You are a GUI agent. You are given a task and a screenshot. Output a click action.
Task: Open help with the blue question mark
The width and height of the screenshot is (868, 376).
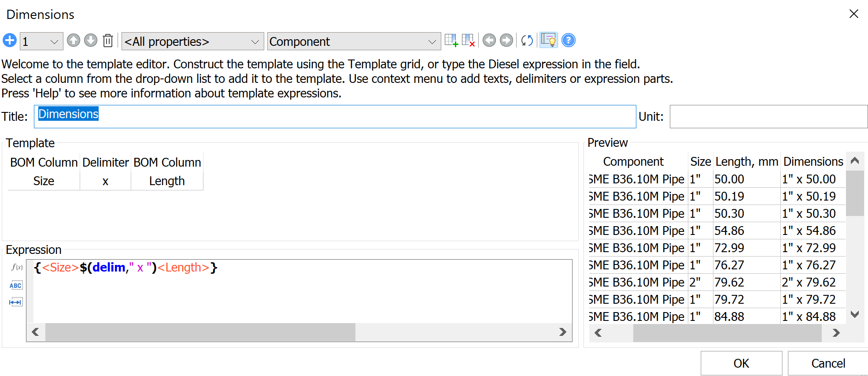pyautogui.click(x=568, y=41)
